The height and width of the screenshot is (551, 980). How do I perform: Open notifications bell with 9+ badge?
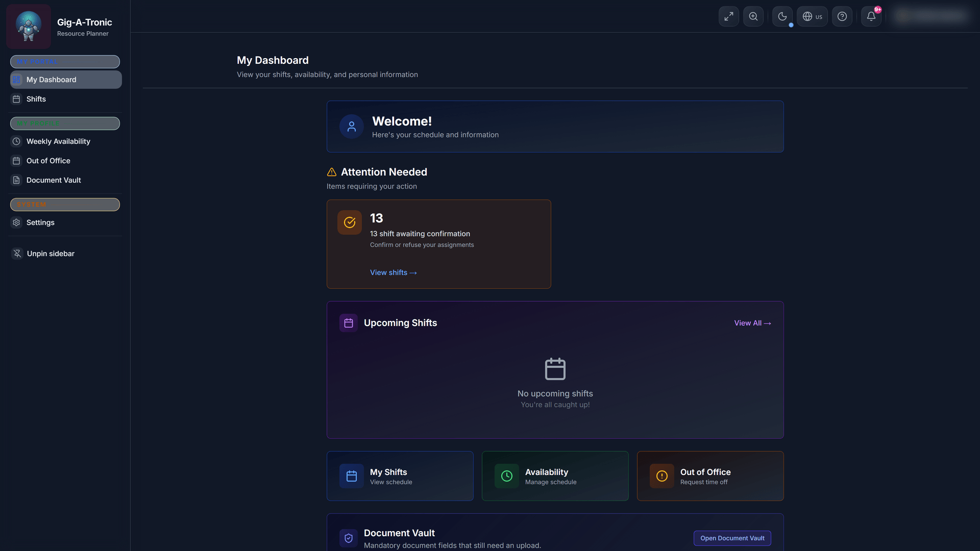point(871,16)
